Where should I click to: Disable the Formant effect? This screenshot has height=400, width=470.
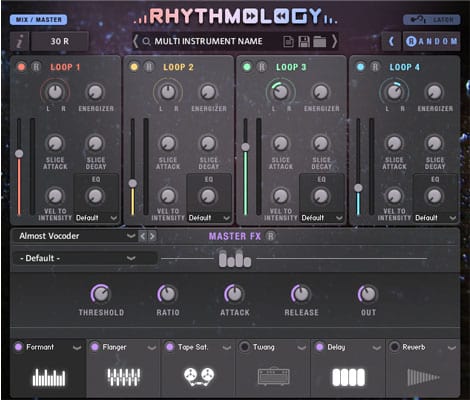click(x=19, y=347)
